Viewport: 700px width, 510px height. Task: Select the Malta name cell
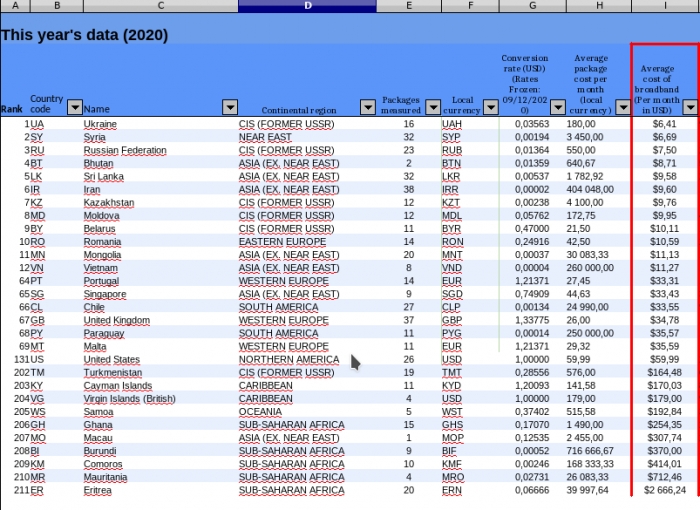[161, 346]
